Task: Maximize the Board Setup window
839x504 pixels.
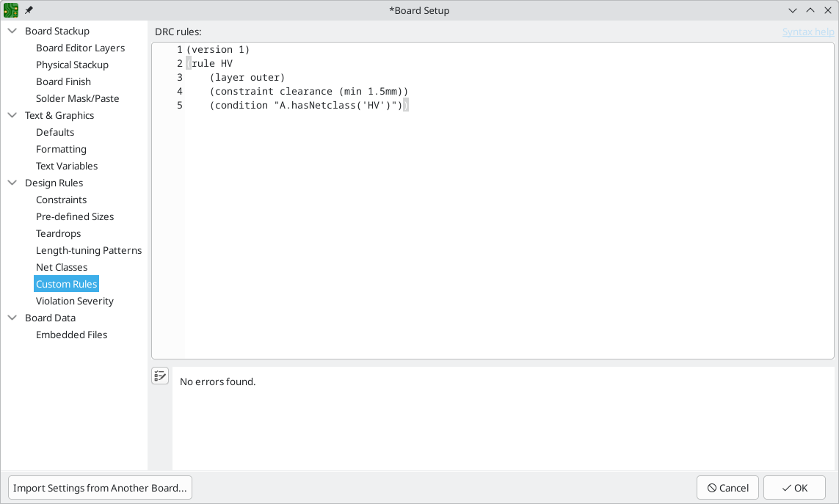Action: point(810,10)
